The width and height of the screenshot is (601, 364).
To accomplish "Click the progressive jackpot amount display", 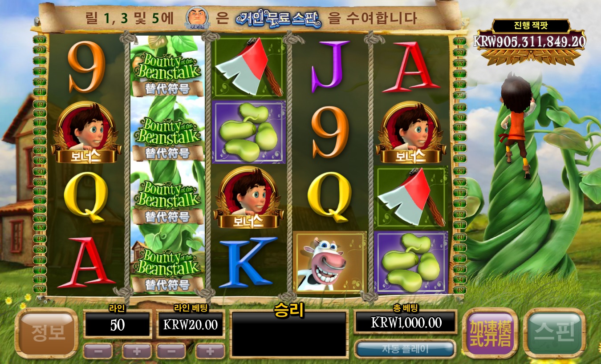I will tap(529, 41).
